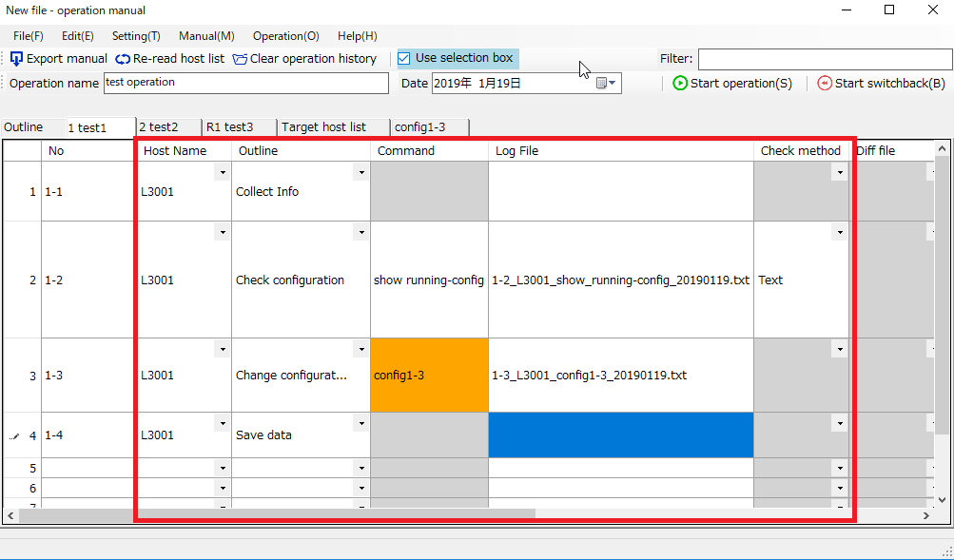
Task: Click the green Start operation icon
Action: click(680, 84)
